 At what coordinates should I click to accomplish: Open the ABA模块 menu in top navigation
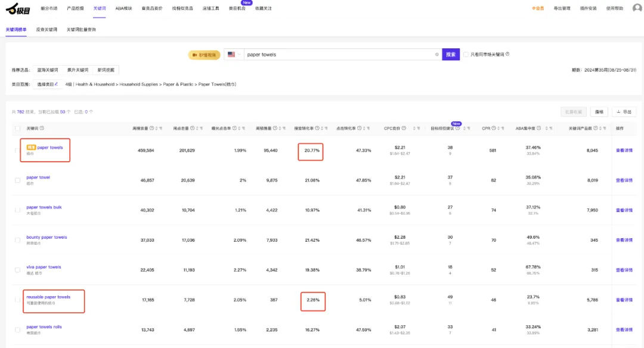click(x=123, y=8)
